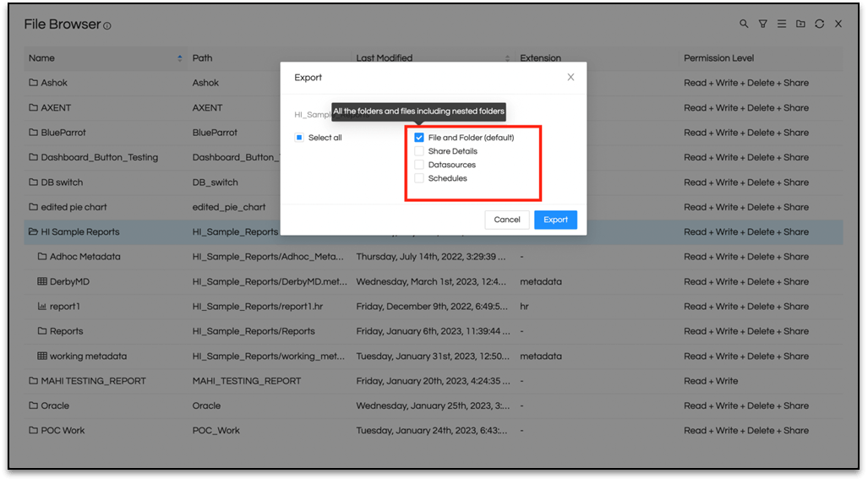Select the DerbyMD file name
868x479 pixels.
pyautogui.click(x=70, y=281)
